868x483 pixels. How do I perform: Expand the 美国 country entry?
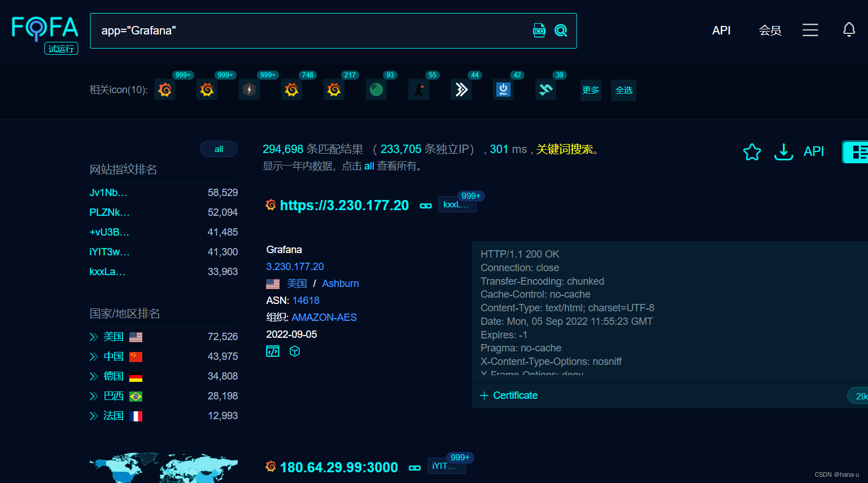click(94, 337)
